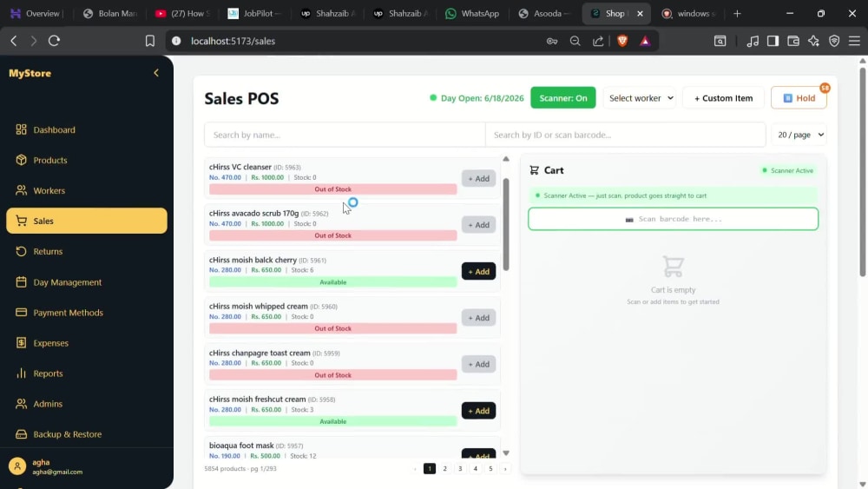Open a new browser tab with plus
The height and width of the screenshot is (489, 868).
pyautogui.click(x=737, y=13)
